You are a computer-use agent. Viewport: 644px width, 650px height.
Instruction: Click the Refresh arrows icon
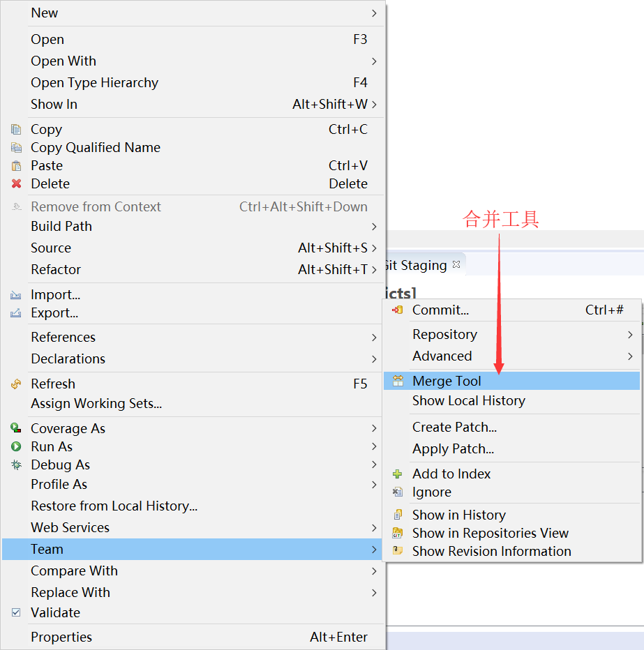(16, 384)
